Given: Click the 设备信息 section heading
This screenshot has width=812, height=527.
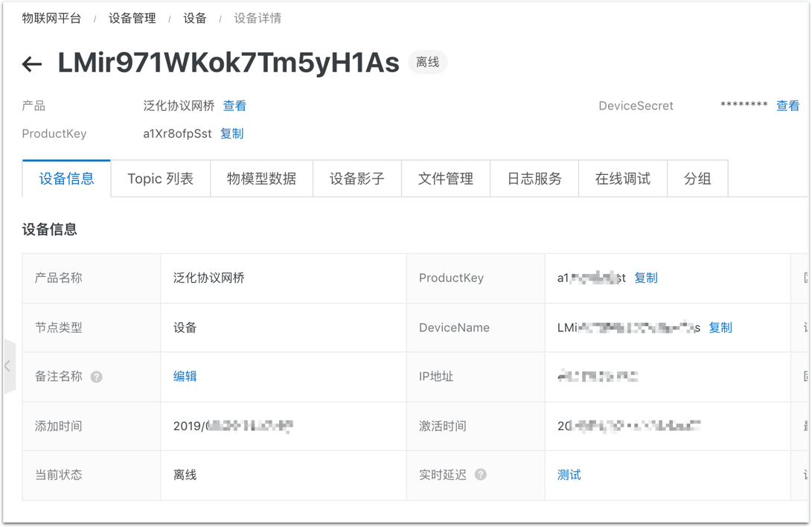Looking at the screenshot, I should 50,229.
